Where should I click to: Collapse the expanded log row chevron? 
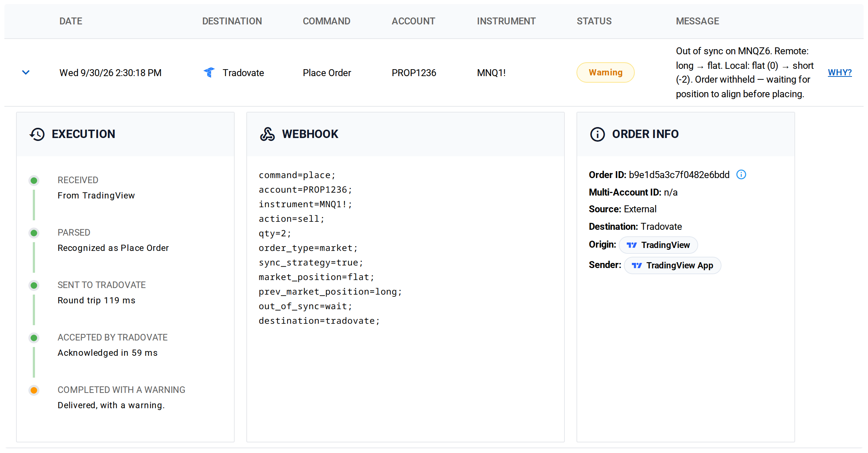(26, 72)
